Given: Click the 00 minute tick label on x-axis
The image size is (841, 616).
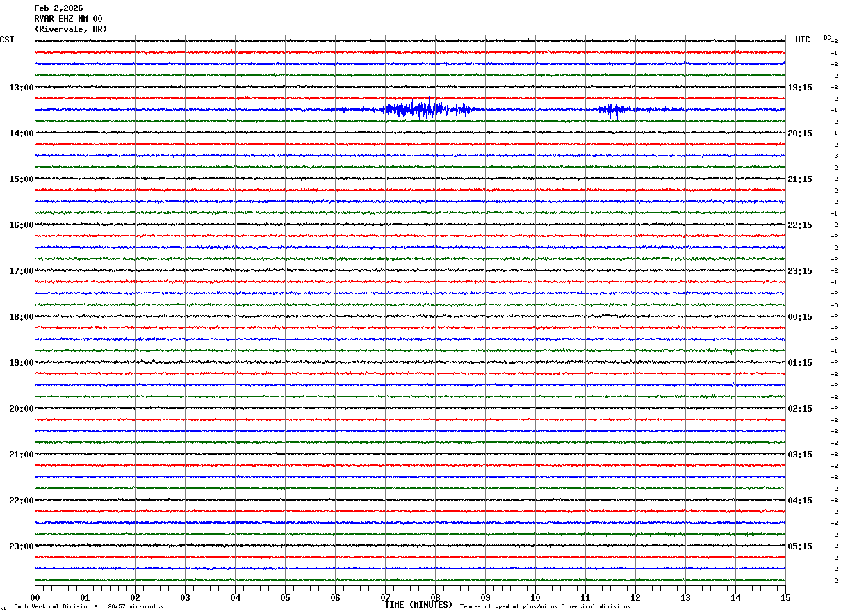Looking at the screenshot, I should [35, 597].
